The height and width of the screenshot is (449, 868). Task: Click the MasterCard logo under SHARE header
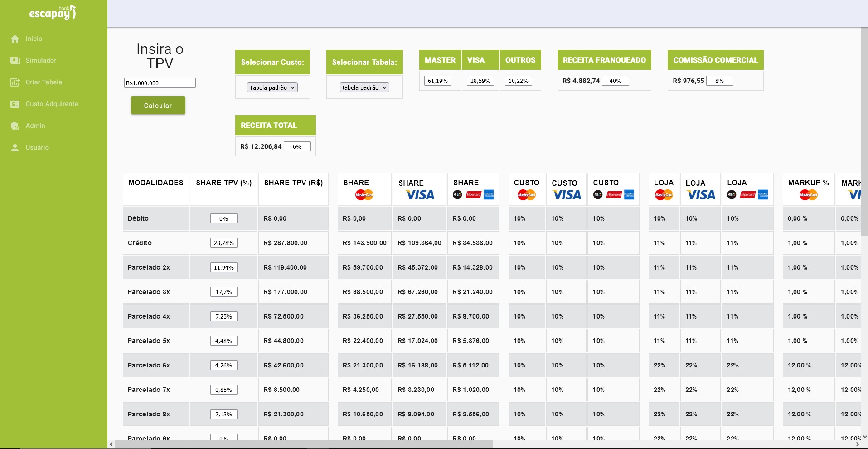coord(364,195)
